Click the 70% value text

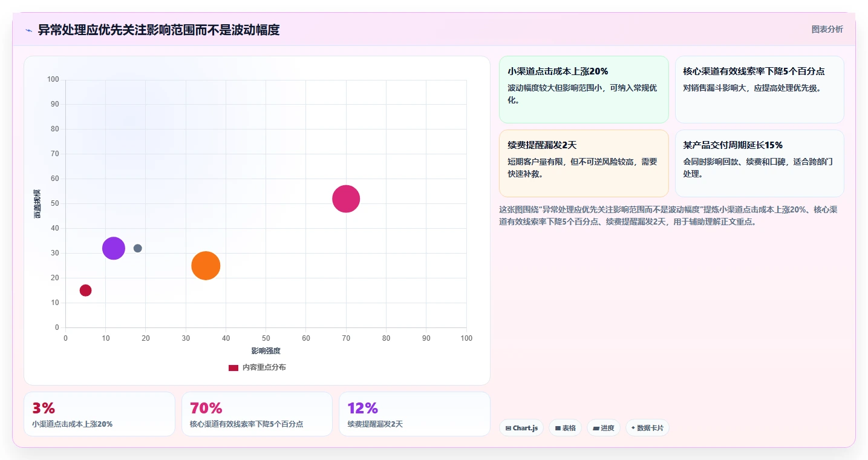(206, 408)
